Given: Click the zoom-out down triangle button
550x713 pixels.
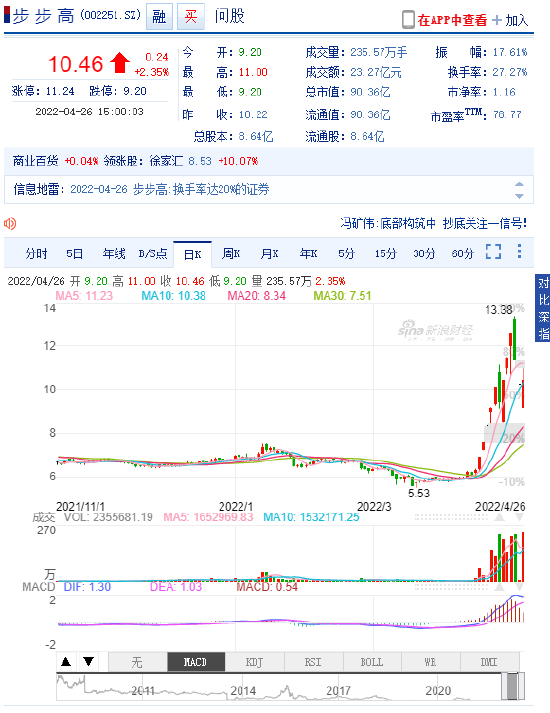Looking at the screenshot, I should 88,662.
